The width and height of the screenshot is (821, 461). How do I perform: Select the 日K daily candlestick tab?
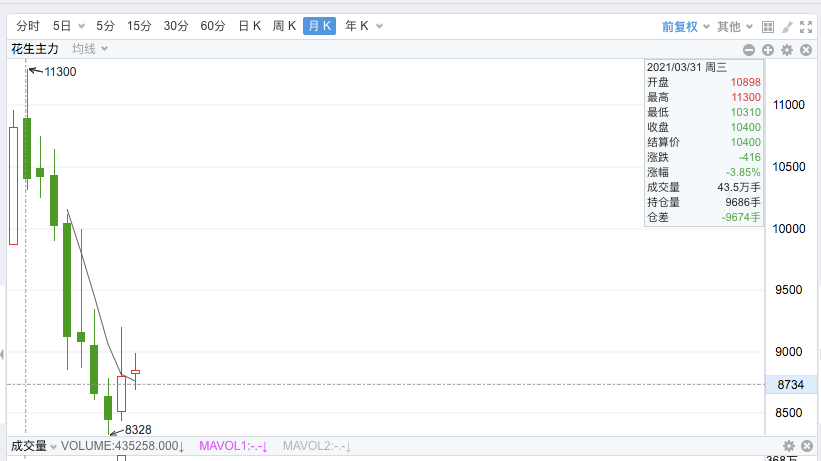click(250, 26)
